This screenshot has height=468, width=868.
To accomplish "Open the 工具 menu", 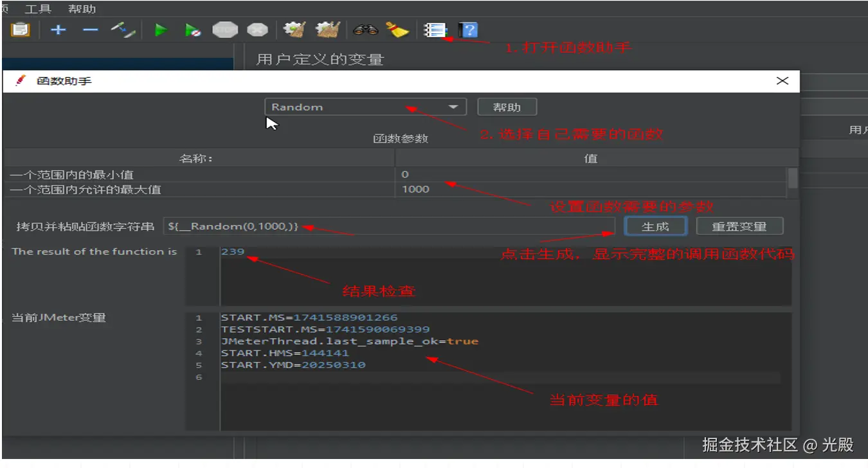I will click(x=38, y=9).
